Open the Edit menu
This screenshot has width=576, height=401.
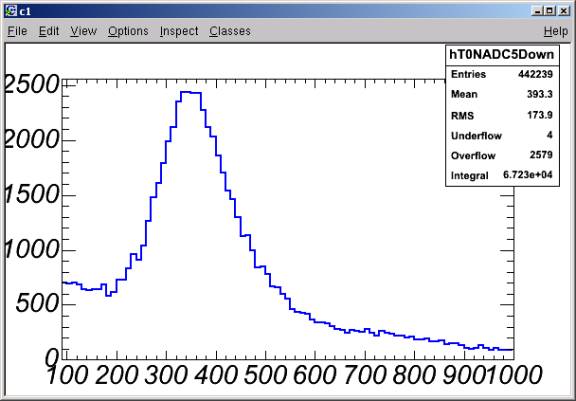49,31
